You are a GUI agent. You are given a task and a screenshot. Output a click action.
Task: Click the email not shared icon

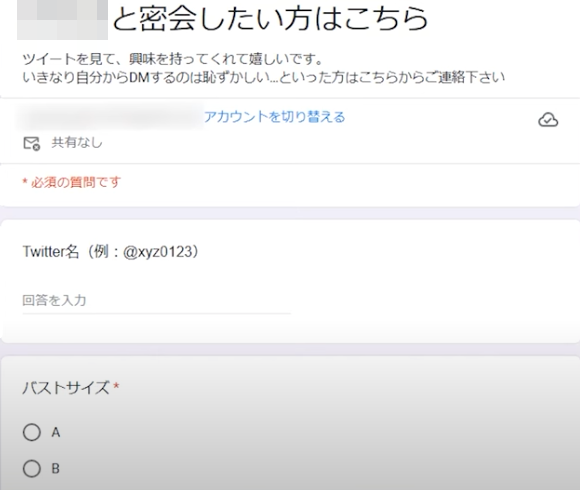pos(31,143)
